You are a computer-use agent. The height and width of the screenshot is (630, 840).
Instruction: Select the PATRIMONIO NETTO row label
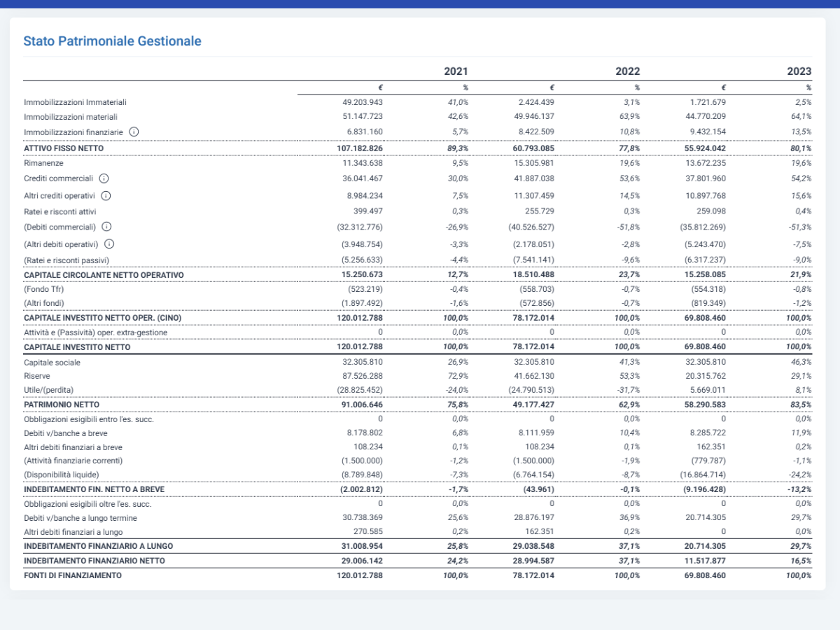coord(62,405)
